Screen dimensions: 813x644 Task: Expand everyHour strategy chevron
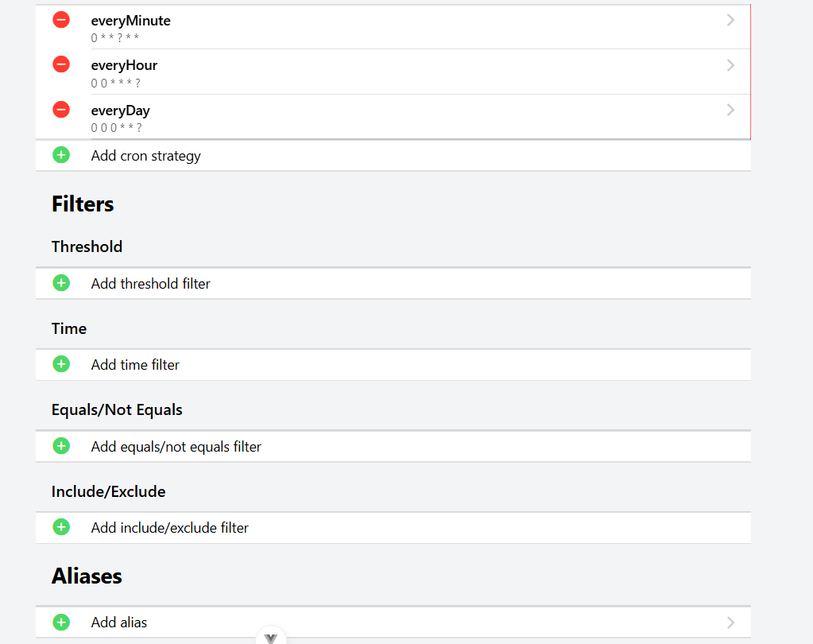click(730, 65)
